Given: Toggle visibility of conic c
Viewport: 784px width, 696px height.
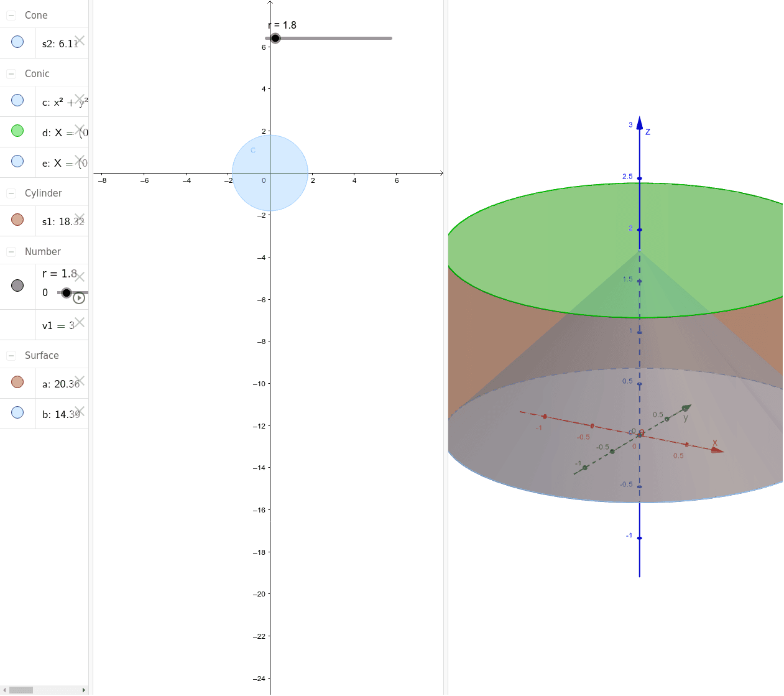Looking at the screenshot, I should coord(17,100).
